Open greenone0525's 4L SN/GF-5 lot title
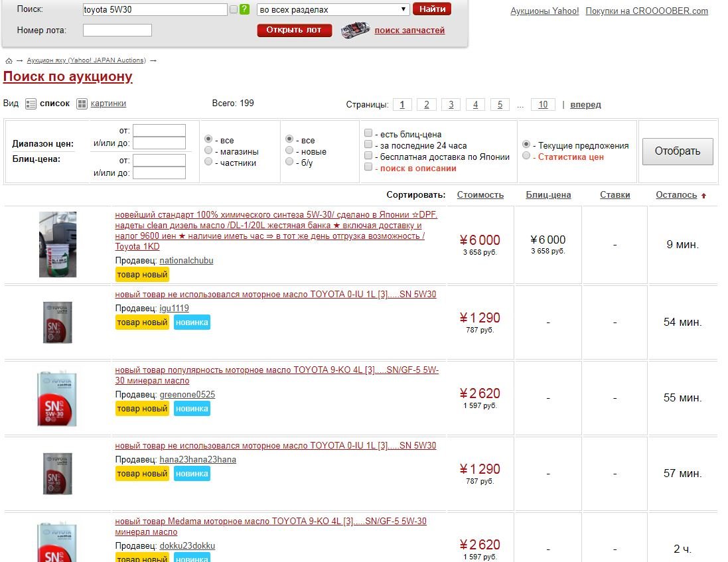 pyautogui.click(x=277, y=376)
